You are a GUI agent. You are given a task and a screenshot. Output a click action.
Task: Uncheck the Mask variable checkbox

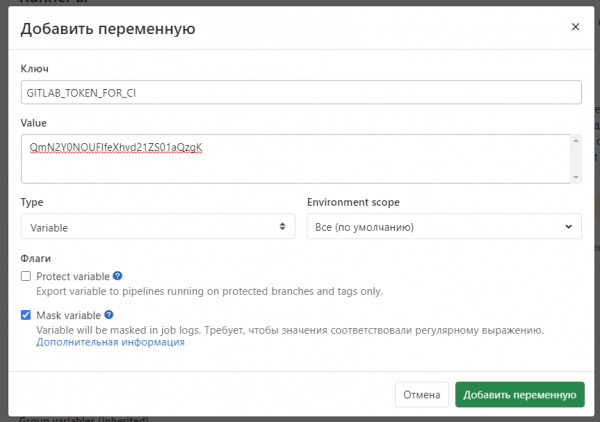pyautogui.click(x=26, y=314)
